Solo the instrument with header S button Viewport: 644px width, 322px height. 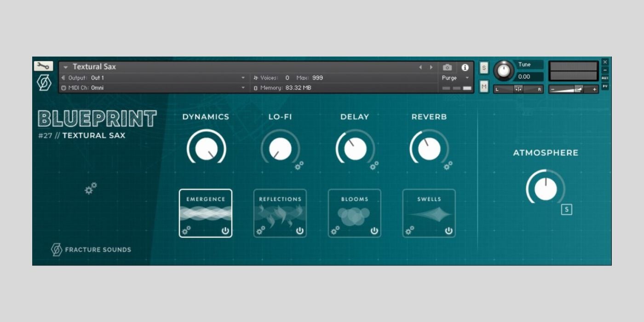(484, 68)
